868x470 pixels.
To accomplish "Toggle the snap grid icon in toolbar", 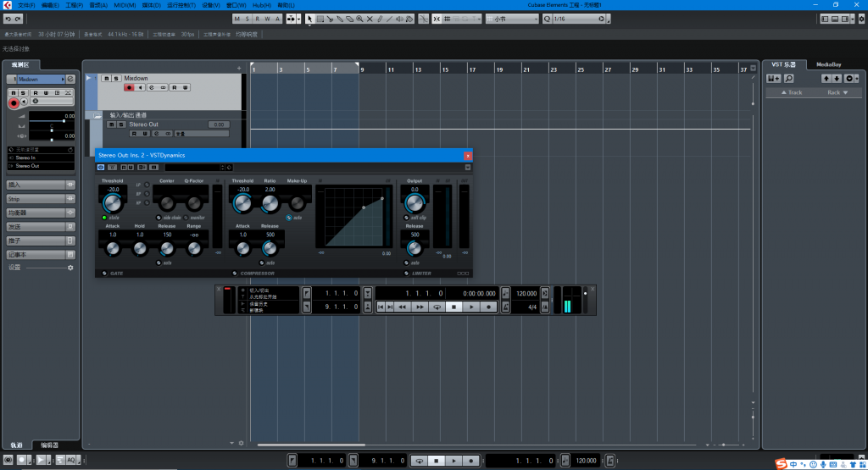I will (x=447, y=19).
